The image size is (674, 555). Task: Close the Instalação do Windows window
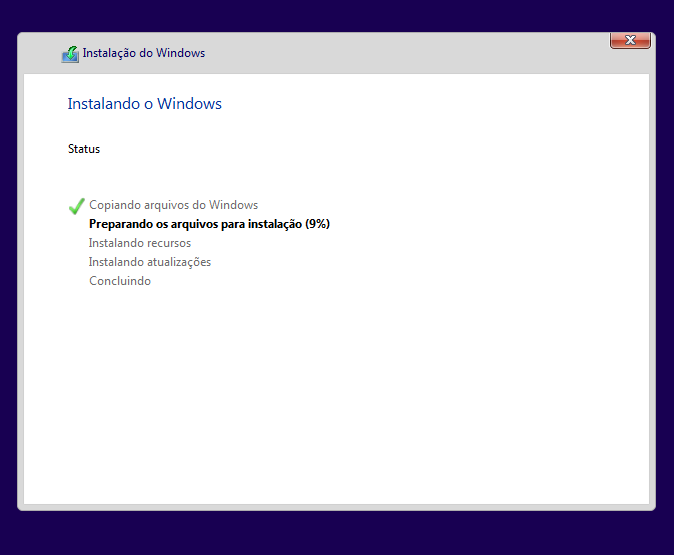pyautogui.click(x=630, y=40)
